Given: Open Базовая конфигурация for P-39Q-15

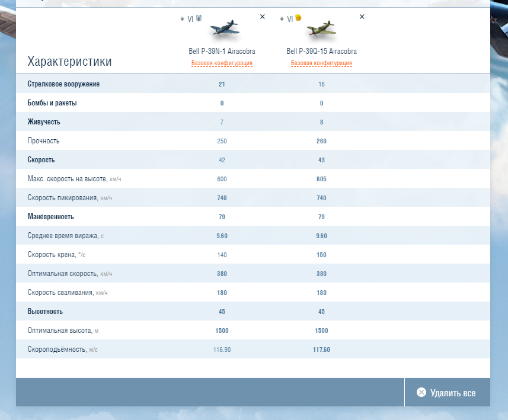Looking at the screenshot, I should pyautogui.click(x=321, y=63).
